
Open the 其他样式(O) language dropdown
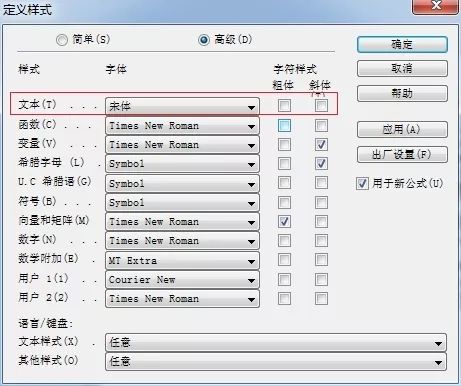[x=276, y=361]
